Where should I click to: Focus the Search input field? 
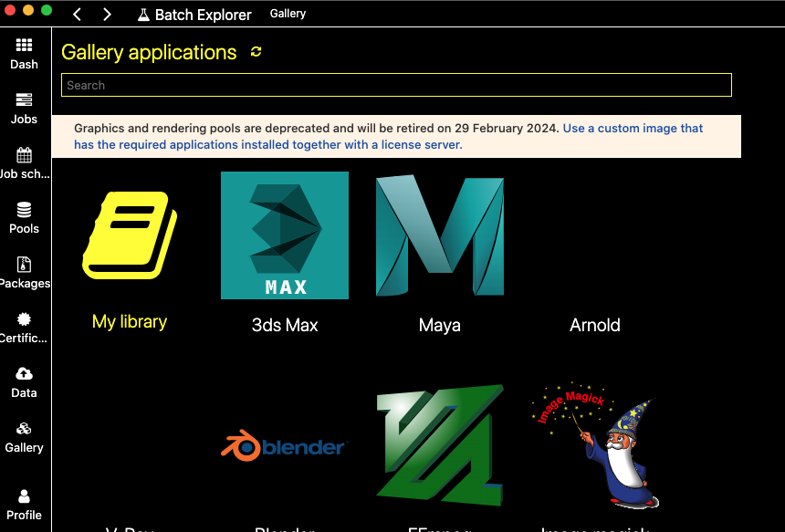click(x=396, y=85)
